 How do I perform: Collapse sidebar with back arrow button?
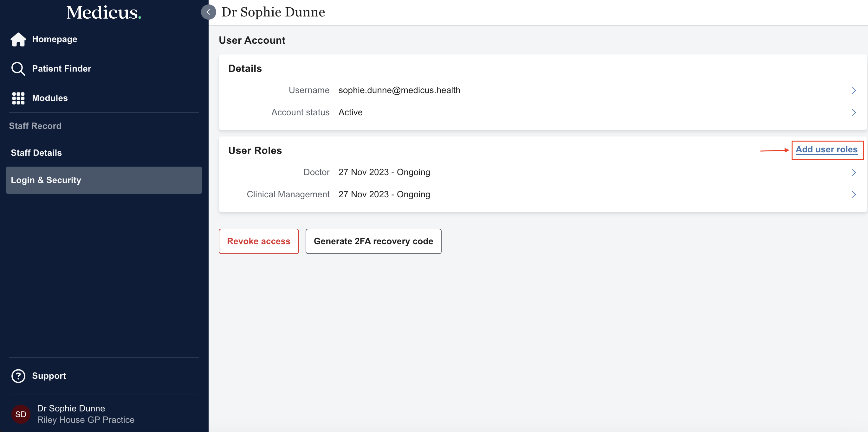coord(208,12)
